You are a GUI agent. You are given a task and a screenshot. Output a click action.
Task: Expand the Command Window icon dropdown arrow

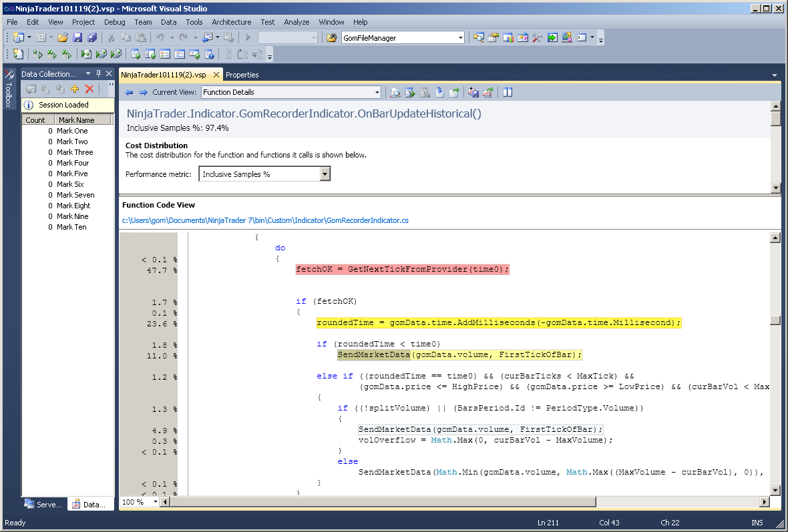click(592, 37)
